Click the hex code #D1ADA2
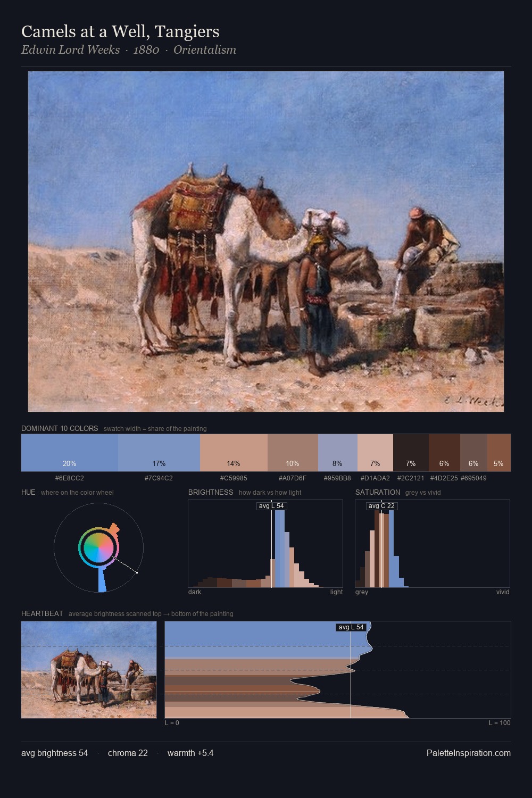The image size is (532, 798). 375,478
